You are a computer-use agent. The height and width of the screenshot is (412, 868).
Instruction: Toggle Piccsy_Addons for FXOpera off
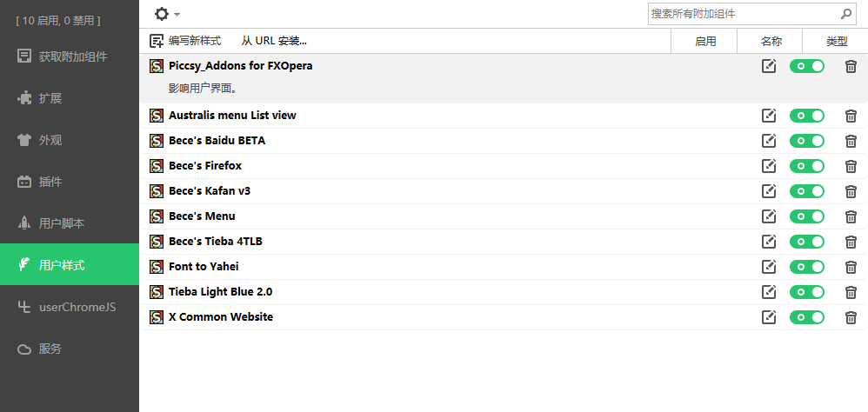pyautogui.click(x=807, y=66)
